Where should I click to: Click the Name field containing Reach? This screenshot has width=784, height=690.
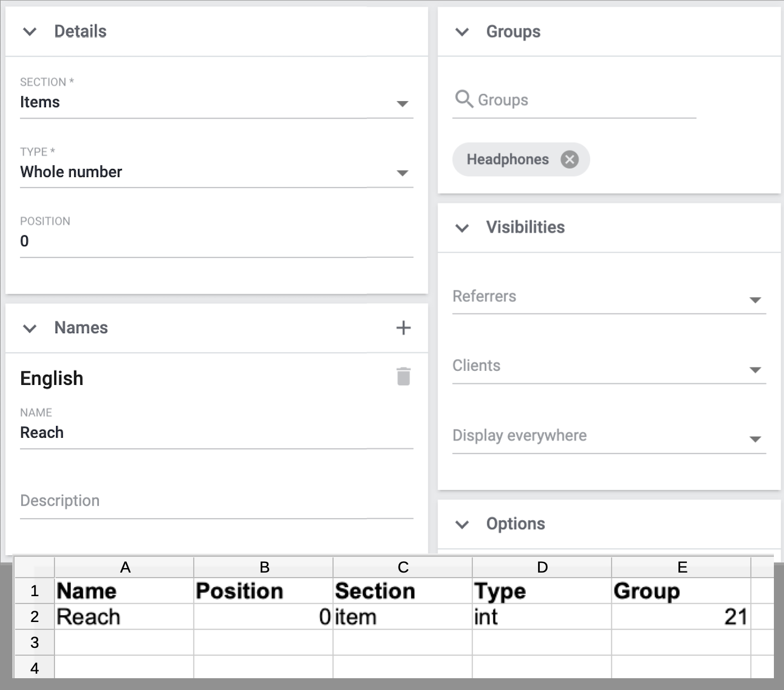coord(216,433)
